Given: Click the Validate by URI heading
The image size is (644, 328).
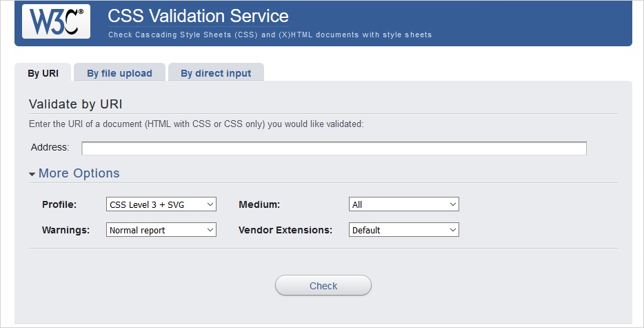Looking at the screenshot, I should tap(75, 104).
